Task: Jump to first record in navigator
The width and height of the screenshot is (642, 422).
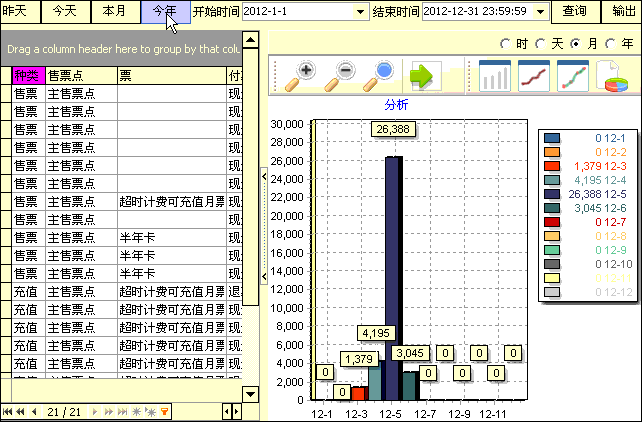Action: pos(8,411)
